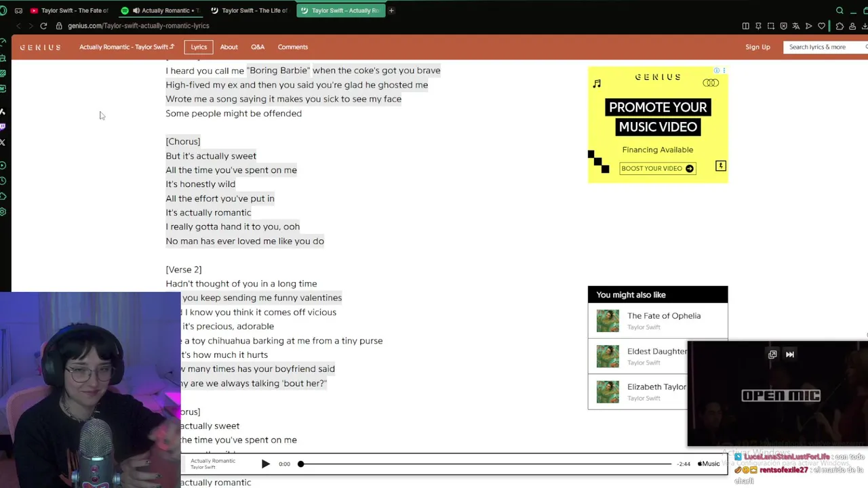
Task: Click lyric 'I really gotta hand it to you, ooh'
Action: pyautogui.click(x=233, y=227)
